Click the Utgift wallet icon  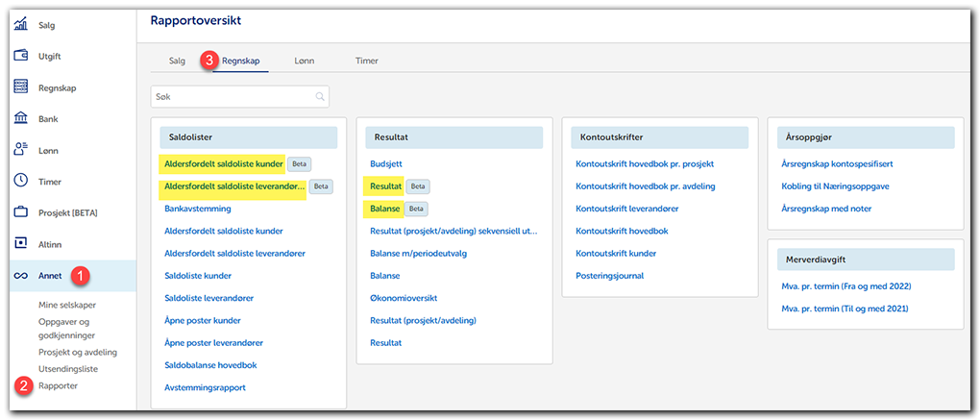click(x=20, y=56)
